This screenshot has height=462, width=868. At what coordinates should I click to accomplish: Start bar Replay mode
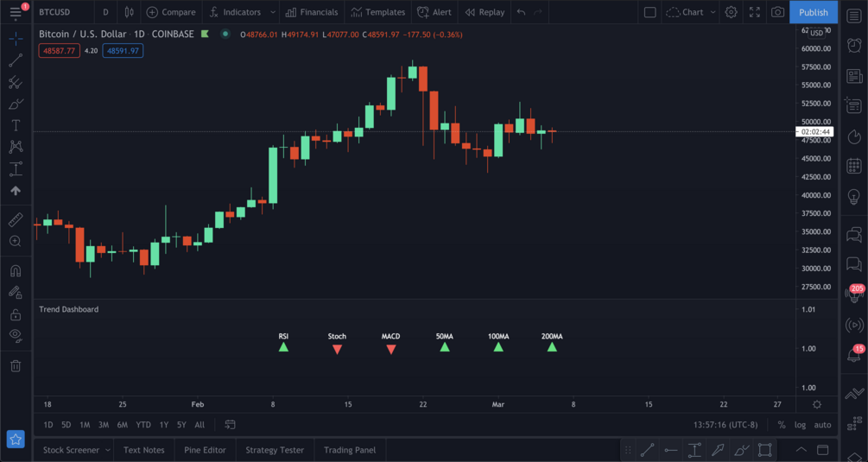point(485,12)
